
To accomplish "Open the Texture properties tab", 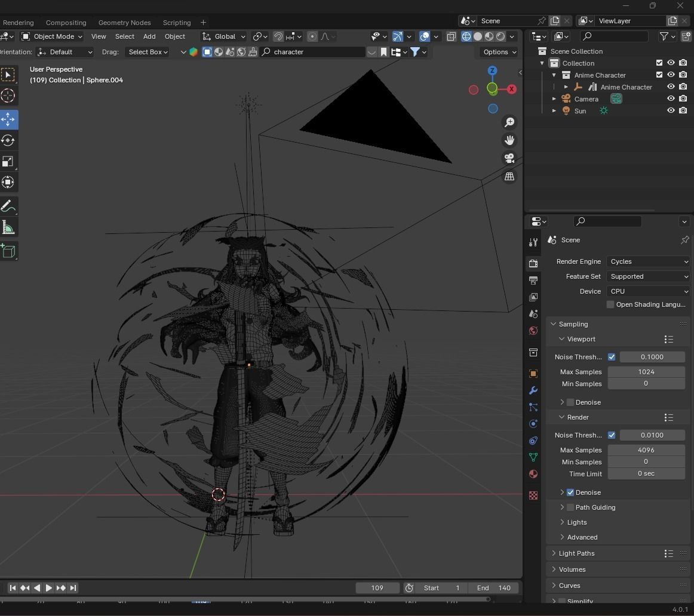I will 533,495.
